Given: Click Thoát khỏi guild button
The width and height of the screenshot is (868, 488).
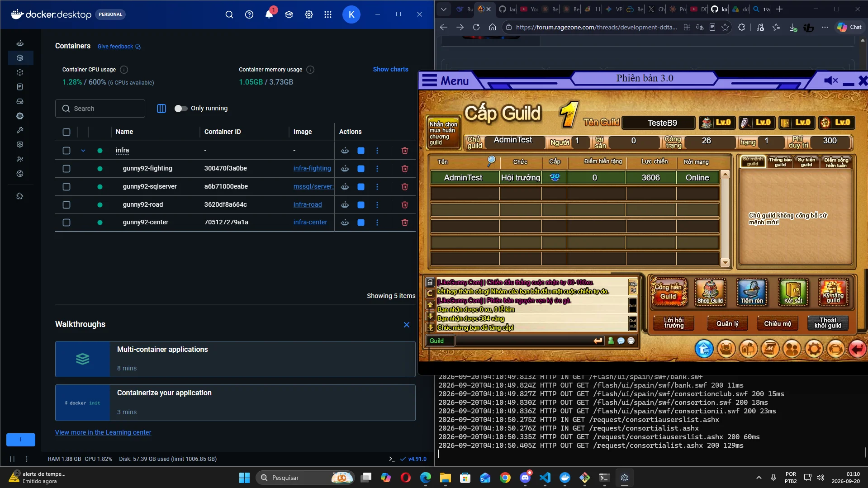Looking at the screenshot, I should 828,323.
